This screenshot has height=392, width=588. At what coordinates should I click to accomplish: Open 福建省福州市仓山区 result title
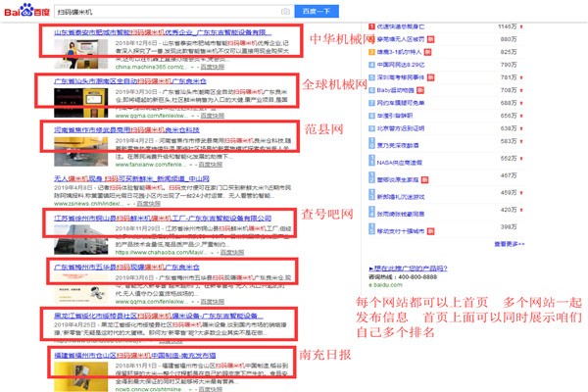[x=135, y=355]
